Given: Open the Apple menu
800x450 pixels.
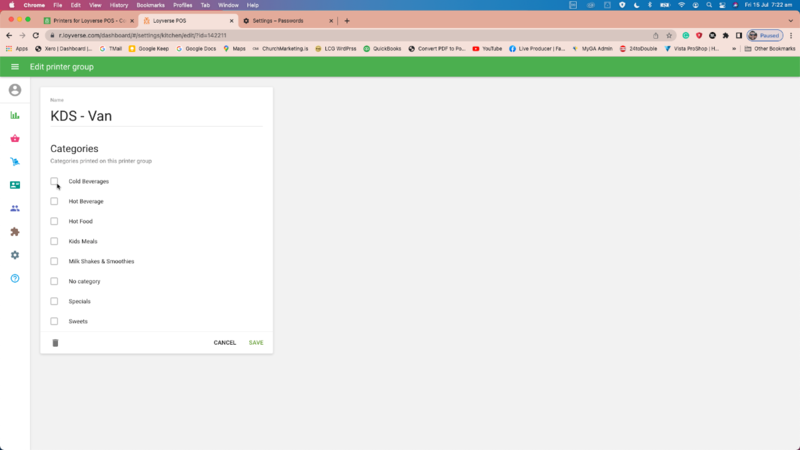Looking at the screenshot, I should 11,5.
